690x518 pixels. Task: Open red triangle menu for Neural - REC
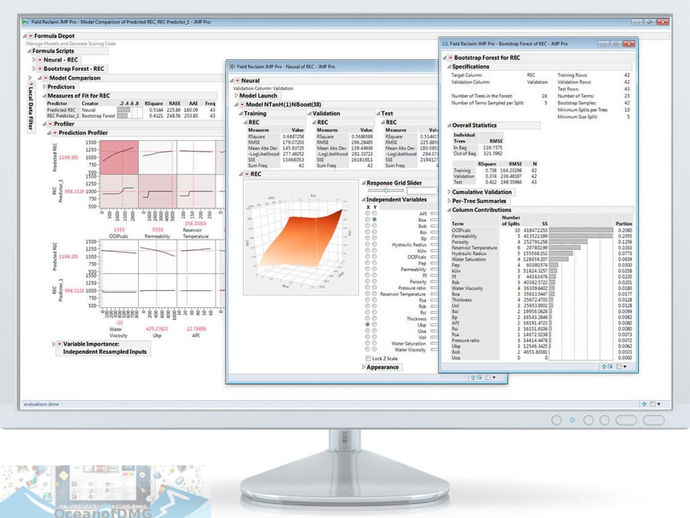[40, 60]
